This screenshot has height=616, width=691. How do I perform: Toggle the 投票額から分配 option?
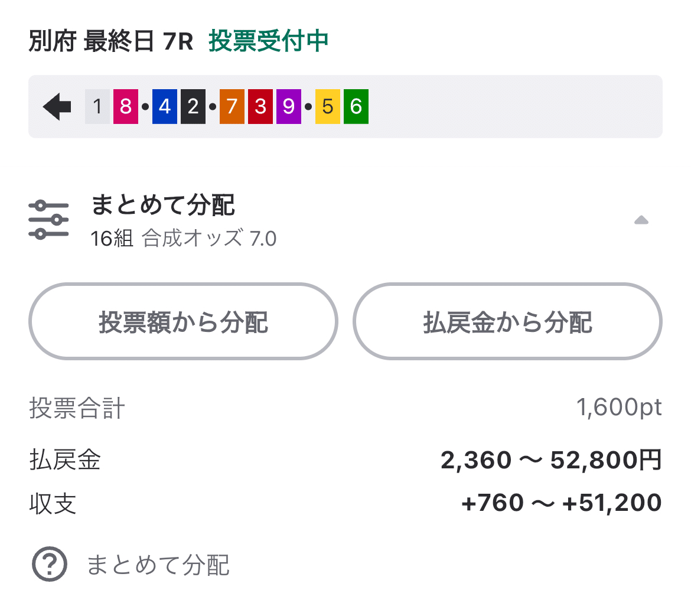point(184,322)
